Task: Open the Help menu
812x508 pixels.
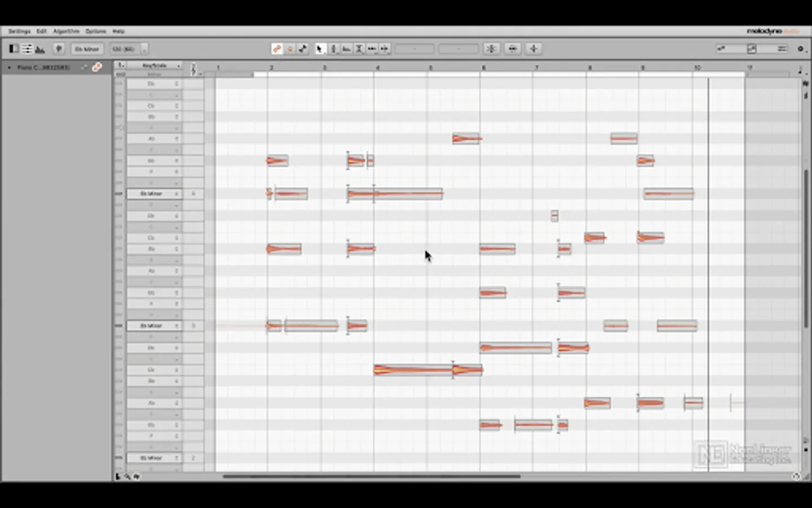Action: point(118,31)
